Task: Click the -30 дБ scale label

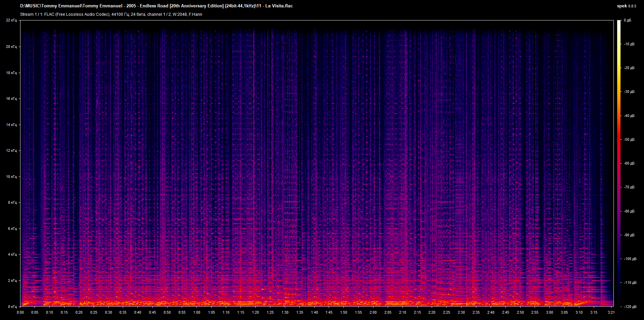Action: click(x=629, y=91)
